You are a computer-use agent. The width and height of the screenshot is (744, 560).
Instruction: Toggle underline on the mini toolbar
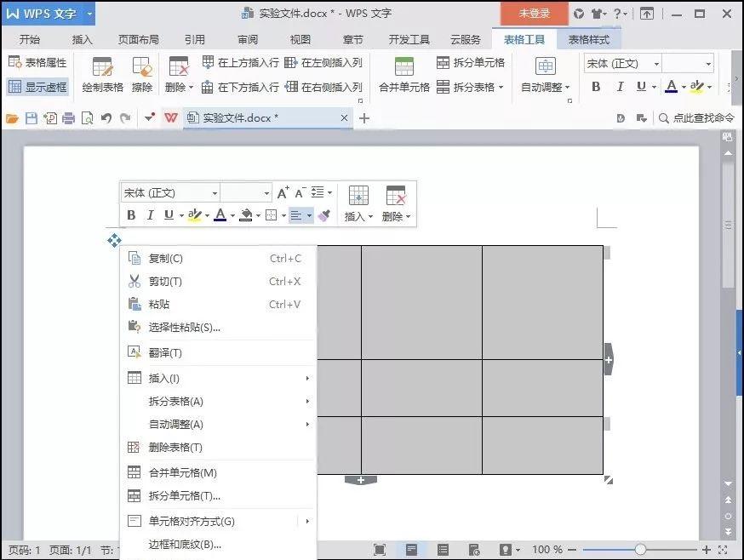[x=168, y=214]
